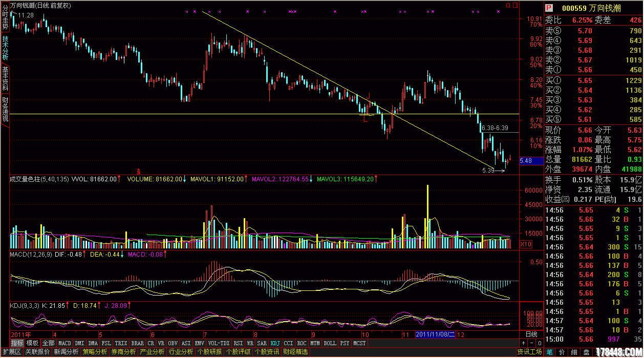Viewport: 644px width, 358px height.
Task: Click the plus zoom-in button below 日线
Action: point(523,343)
